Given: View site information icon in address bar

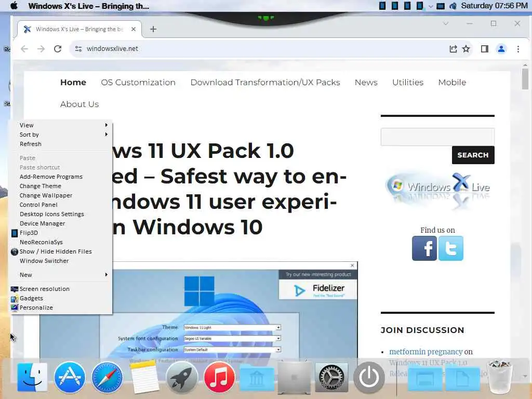Looking at the screenshot, I should click(x=78, y=49).
